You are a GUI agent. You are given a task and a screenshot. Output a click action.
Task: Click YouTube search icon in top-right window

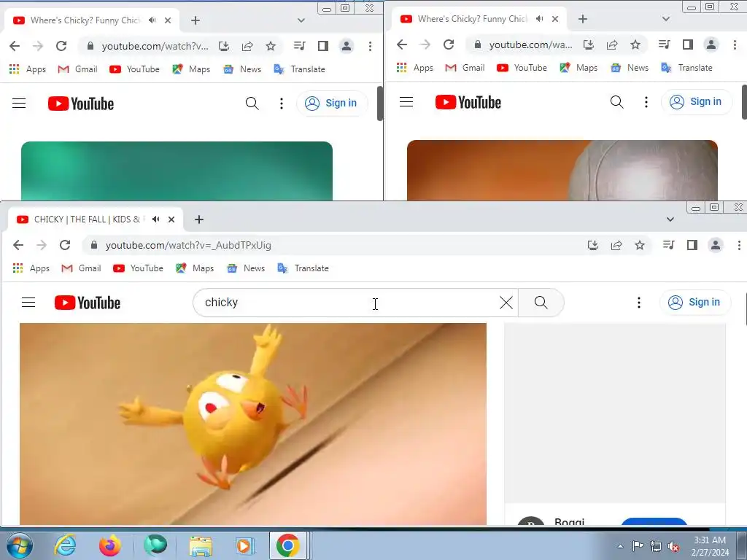(617, 102)
